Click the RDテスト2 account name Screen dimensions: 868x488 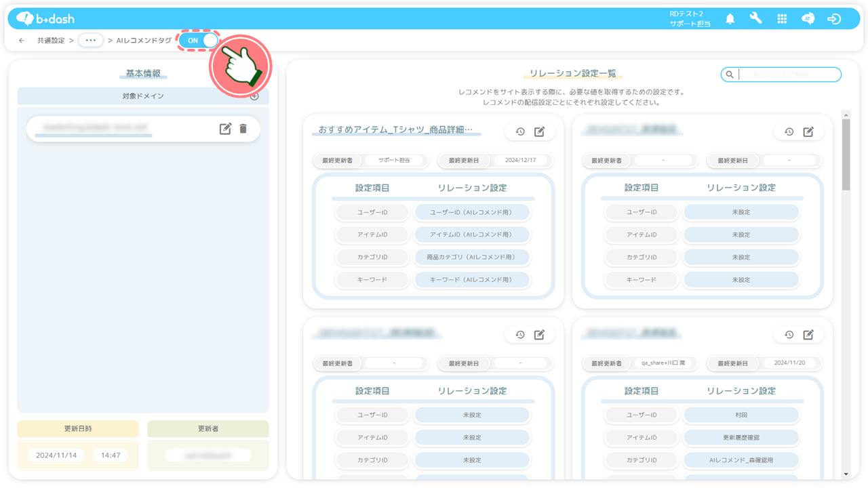(x=686, y=14)
